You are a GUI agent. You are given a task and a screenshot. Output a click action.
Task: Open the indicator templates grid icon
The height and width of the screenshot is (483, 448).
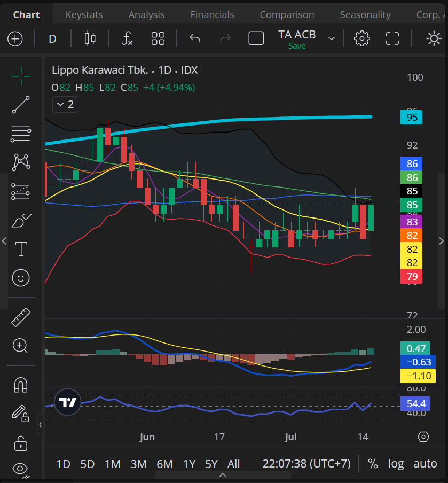158,39
